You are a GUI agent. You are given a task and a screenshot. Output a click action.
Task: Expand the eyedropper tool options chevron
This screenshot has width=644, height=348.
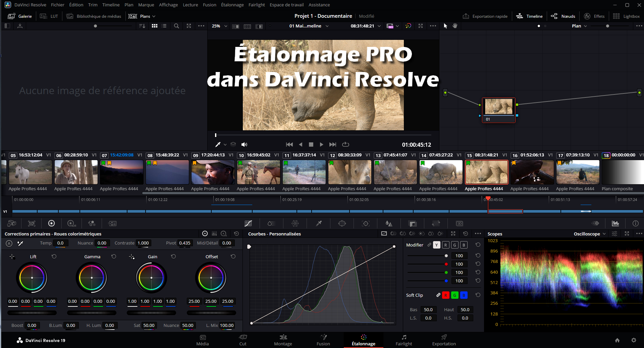[x=225, y=145]
